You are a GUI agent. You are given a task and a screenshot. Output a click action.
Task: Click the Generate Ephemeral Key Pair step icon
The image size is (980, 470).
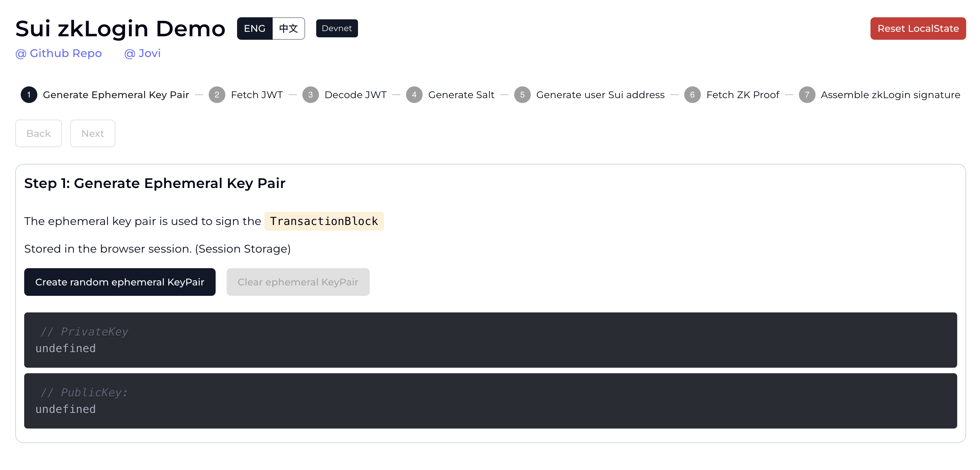pos(29,95)
